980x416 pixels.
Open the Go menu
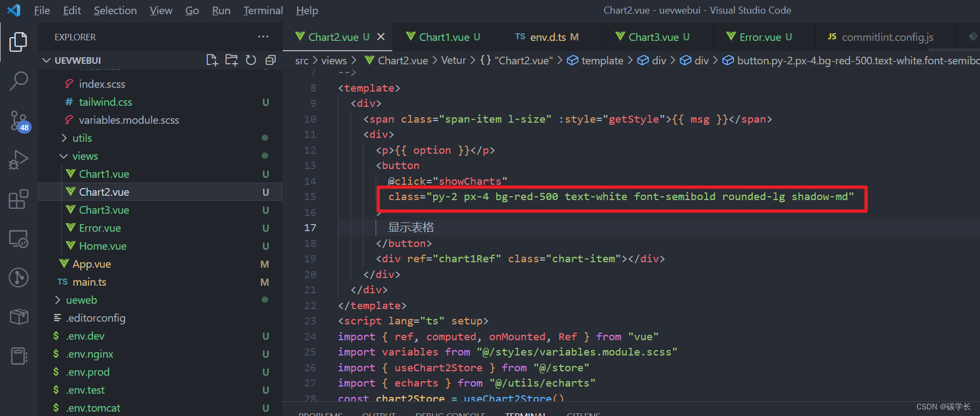(x=192, y=10)
